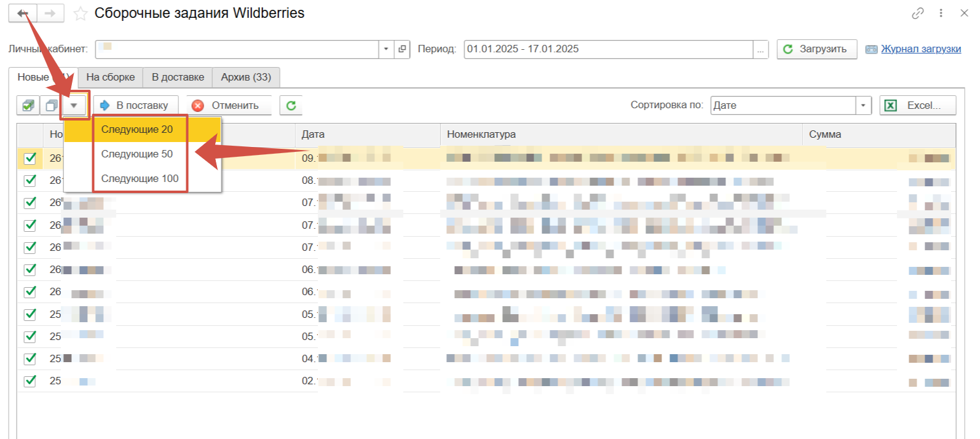
Task: Sort by the Дата column header
Action: [x=368, y=135]
